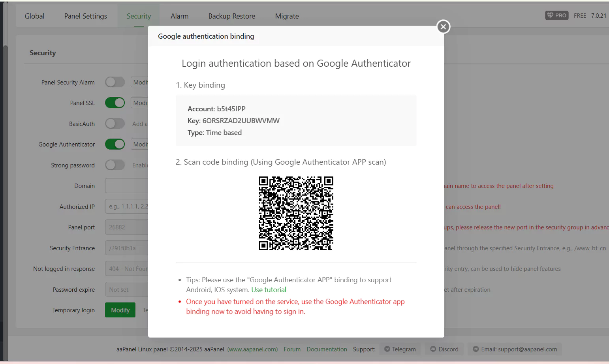The height and width of the screenshot is (364, 609).
Task: Click Modify button next to Panel Security Alarm
Action: point(140,82)
